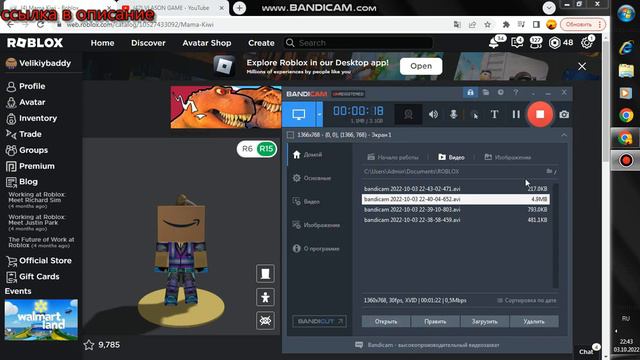Click the Roblox Search field
The width and height of the screenshot is (640, 360).
click(x=358, y=43)
